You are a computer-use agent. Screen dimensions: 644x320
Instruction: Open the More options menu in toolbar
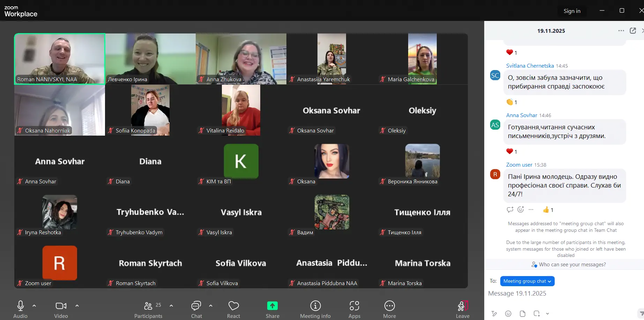pyautogui.click(x=389, y=309)
